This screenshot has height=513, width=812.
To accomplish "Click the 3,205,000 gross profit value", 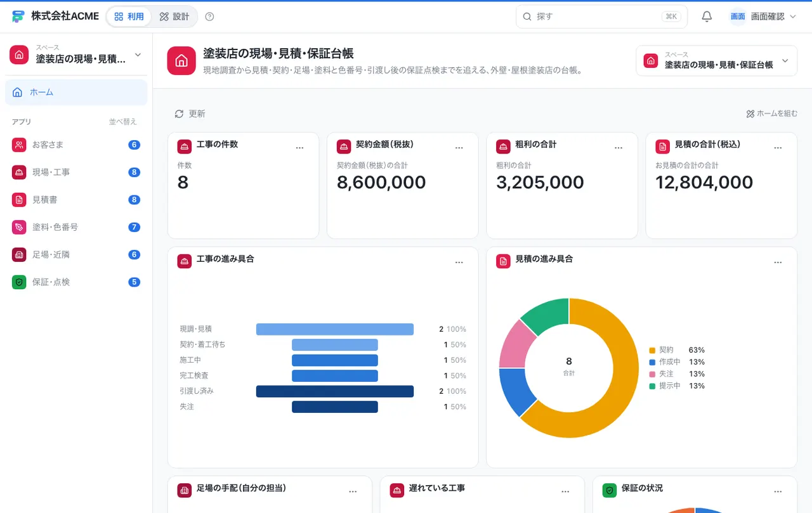I will click(540, 183).
